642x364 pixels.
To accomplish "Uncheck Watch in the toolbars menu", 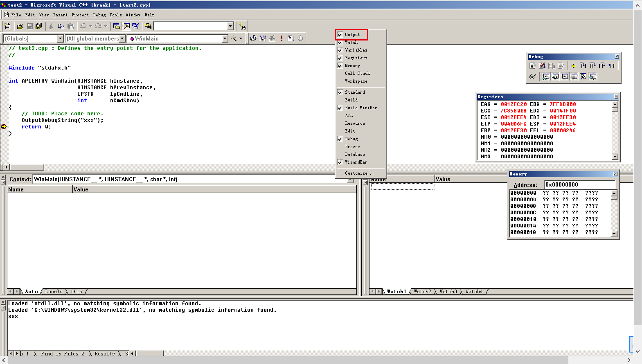I will coord(352,43).
